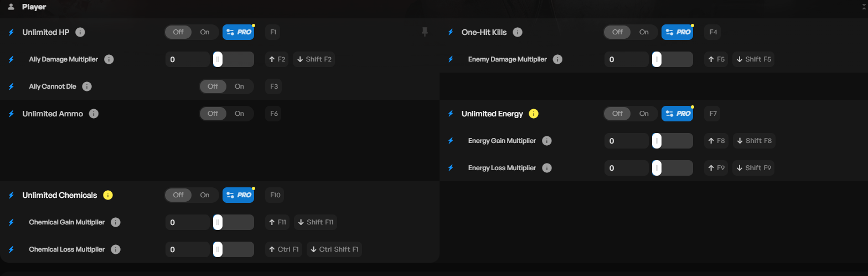Click the yellow info icon beside Unlimited Chemicals
Viewport: 868px width, 276px height.
coord(108,195)
